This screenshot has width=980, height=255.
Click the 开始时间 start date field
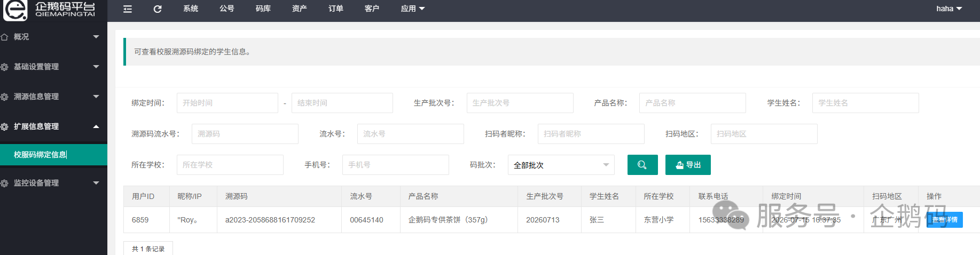click(x=228, y=103)
